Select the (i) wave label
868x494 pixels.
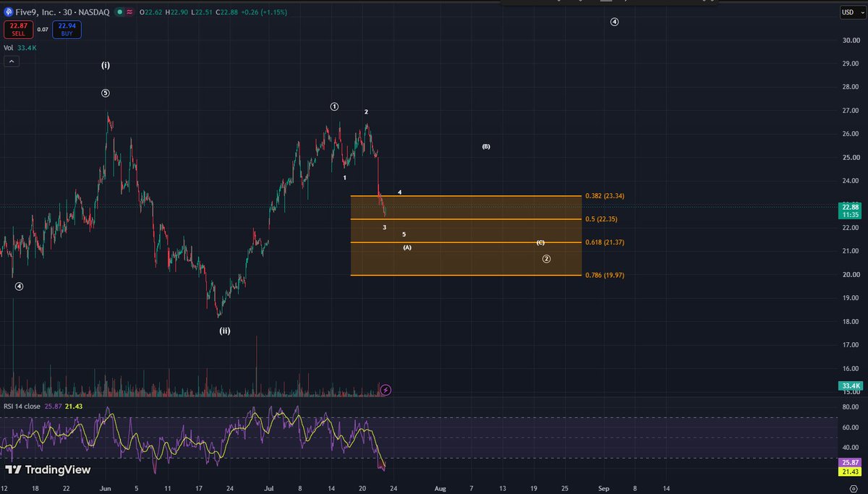click(106, 65)
